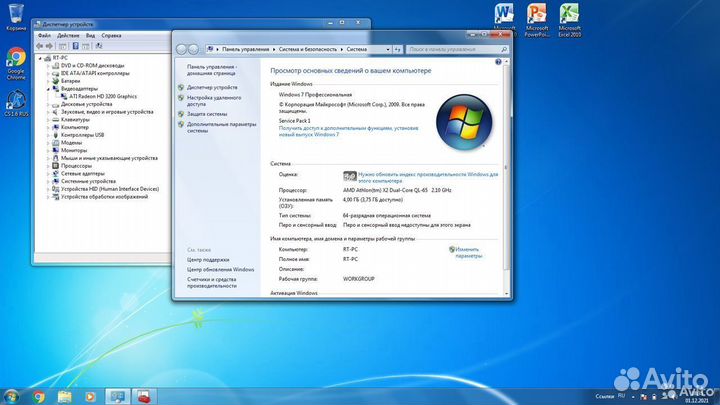
Task: Click the Forward button in the System window
Action: [x=193, y=49]
